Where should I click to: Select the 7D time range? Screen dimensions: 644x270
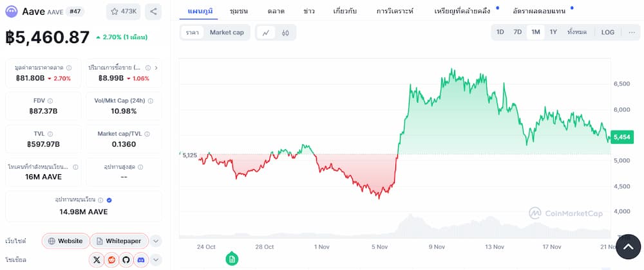(518, 32)
